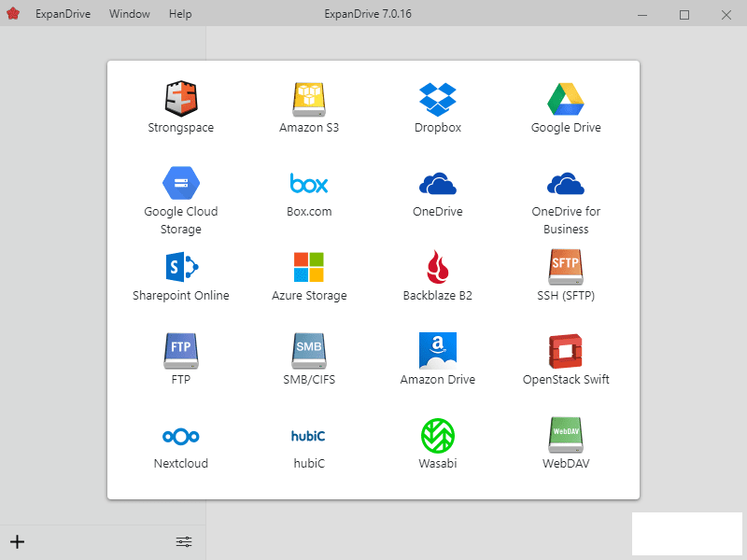Select the Google Cloud Storage hexagon icon
The width and height of the screenshot is (747, 560).
pos(181,183)
